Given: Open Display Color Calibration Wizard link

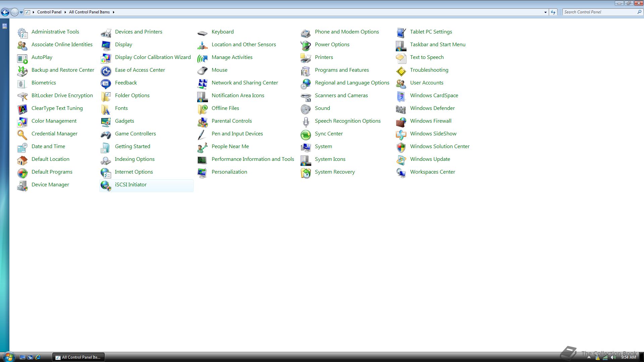Looking at the screenshot, I should click(153, 57).
